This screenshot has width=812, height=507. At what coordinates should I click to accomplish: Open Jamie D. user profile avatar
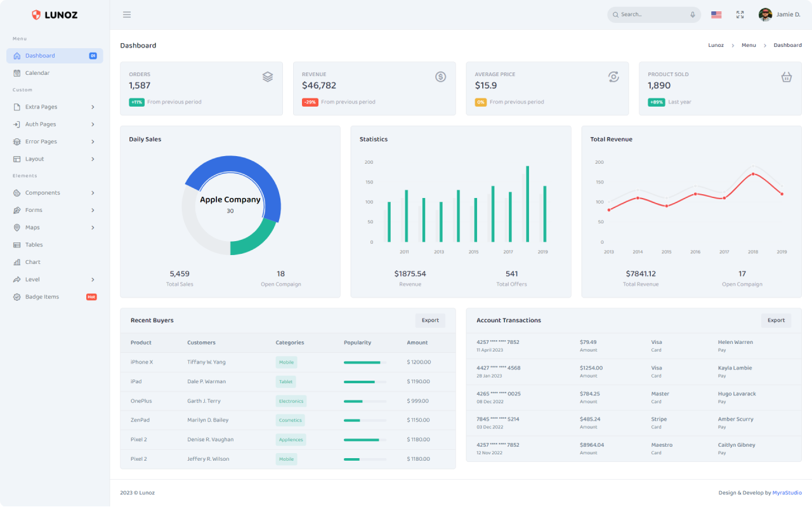[765, 15]
